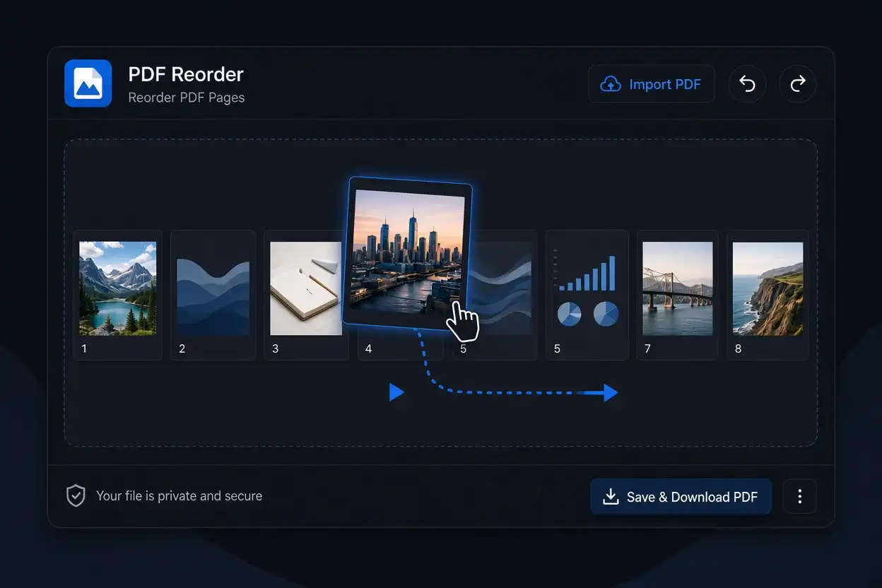Click the city skyline page being dragged

click(408, 253)
